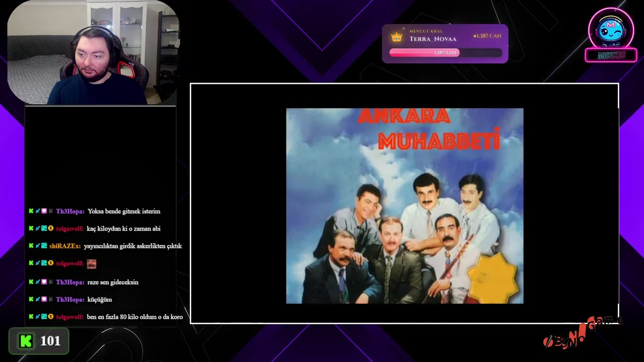This screenshot has height=362, width=644.
Task: Click username Th3Hopa in the 'küçüğüm' row
Action: click(x=70, y=300)
